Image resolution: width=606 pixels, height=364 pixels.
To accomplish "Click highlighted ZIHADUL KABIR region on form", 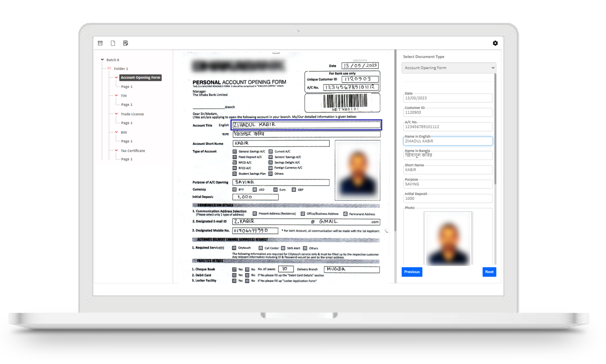I will [x=306, y=125].
